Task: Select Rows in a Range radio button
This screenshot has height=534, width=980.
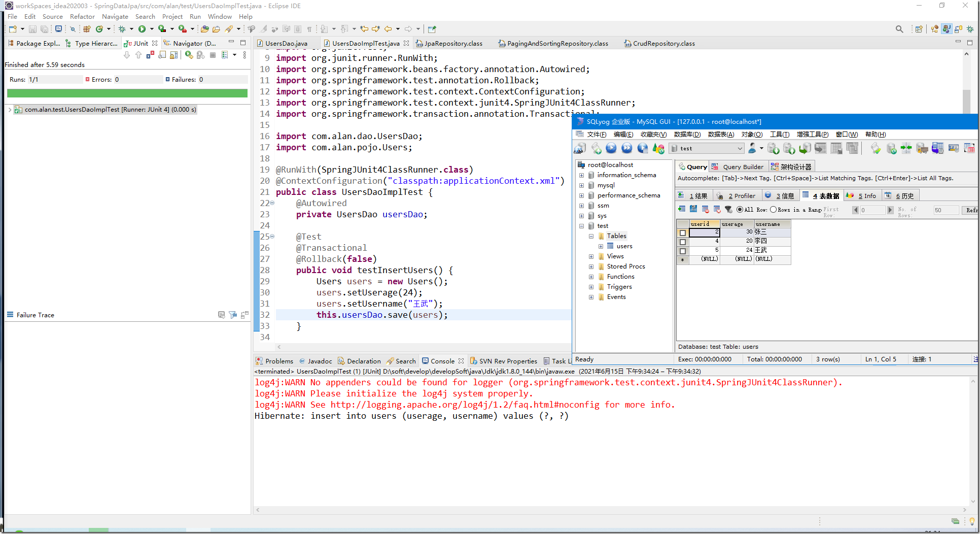Action: [773, 210]
